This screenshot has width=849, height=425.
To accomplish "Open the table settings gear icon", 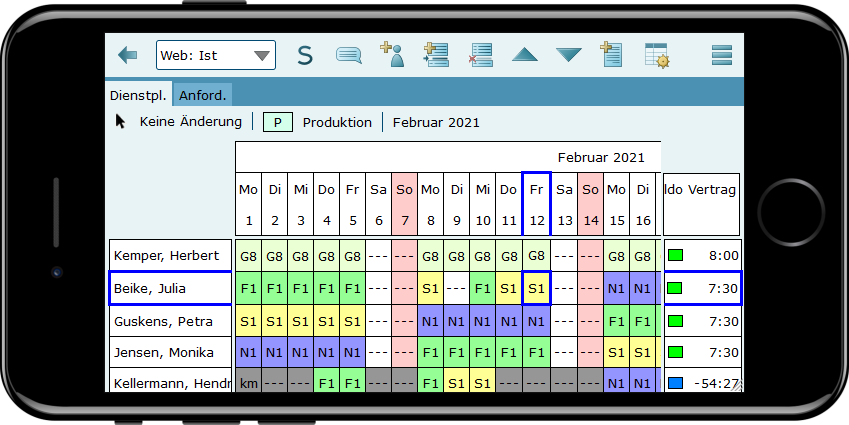I will (x=656, y=55).
